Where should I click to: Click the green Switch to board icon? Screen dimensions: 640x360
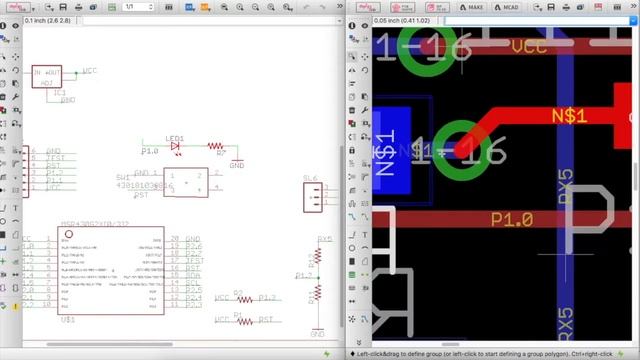(112, 7)
